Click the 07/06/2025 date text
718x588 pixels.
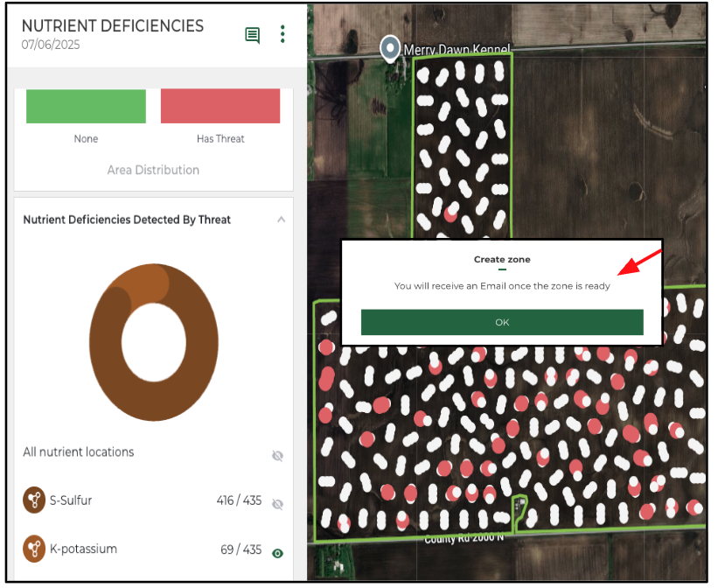click(x=51, y=45)
